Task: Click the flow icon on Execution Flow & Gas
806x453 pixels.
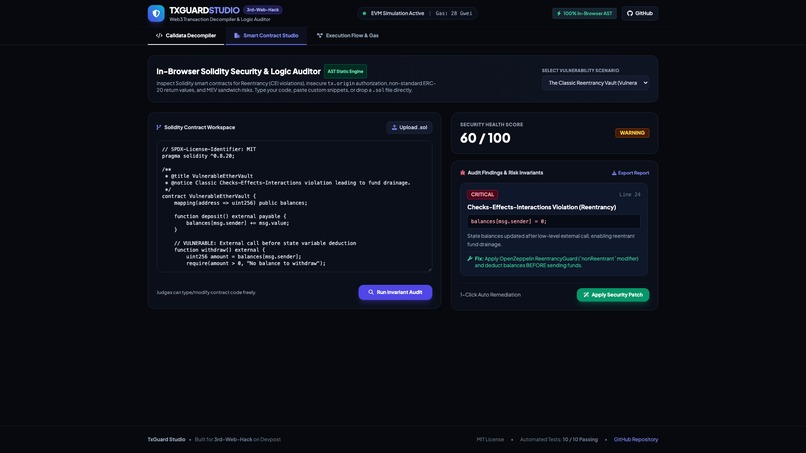Action: 320,35
